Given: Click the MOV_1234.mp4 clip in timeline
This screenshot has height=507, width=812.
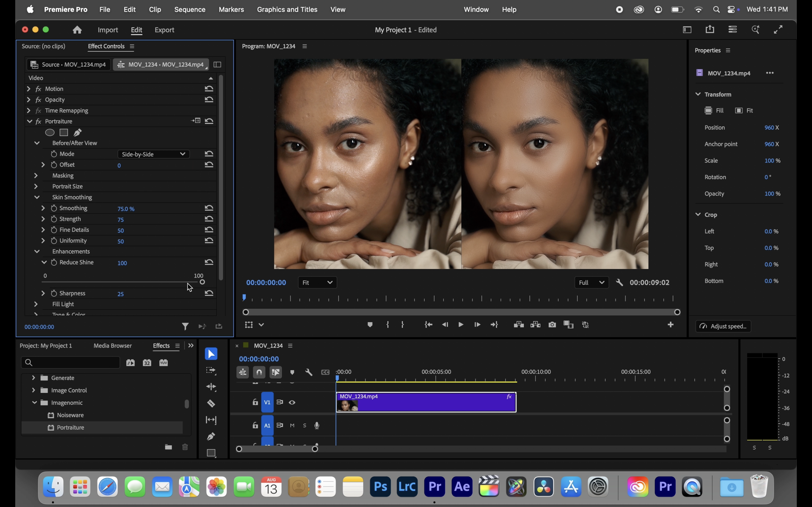Looking at the screenshot, I should pos(426,403).
